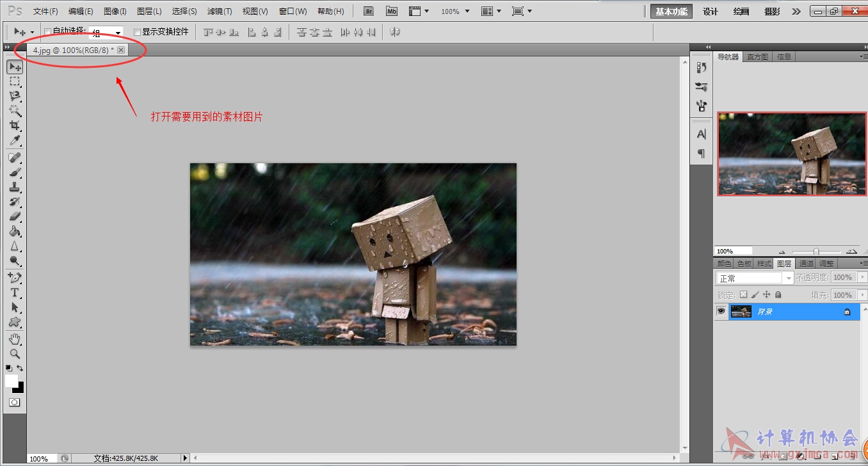Open the 自动选择 group dropdown
The width and height of the screenshot is (868, 466).
[x=106, y=32]
